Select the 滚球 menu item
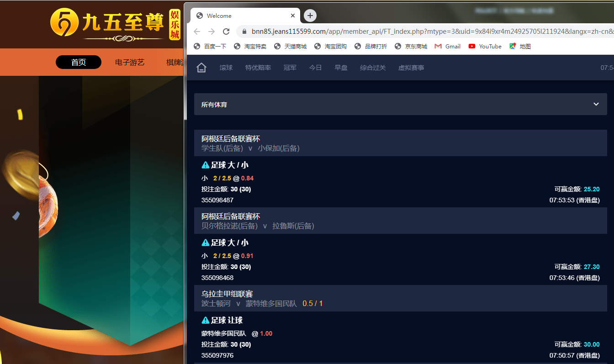Screen dimensions: 614x364 coord(226,68)
